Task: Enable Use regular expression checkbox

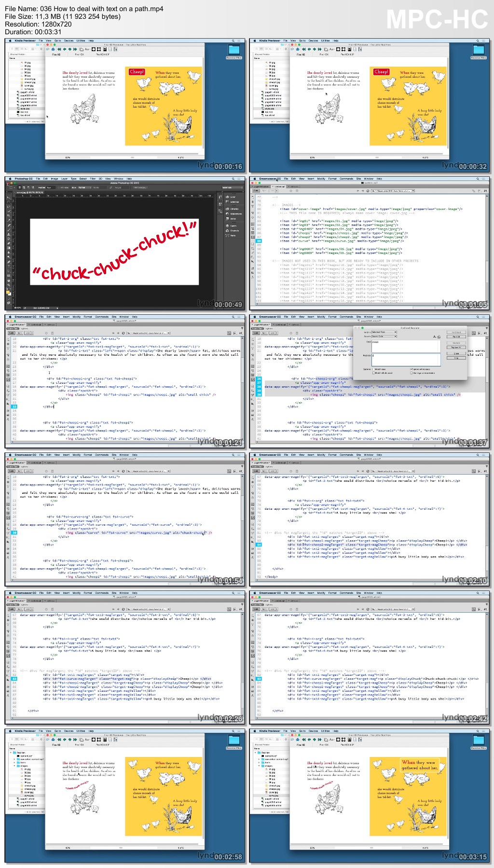Action: 412,373
